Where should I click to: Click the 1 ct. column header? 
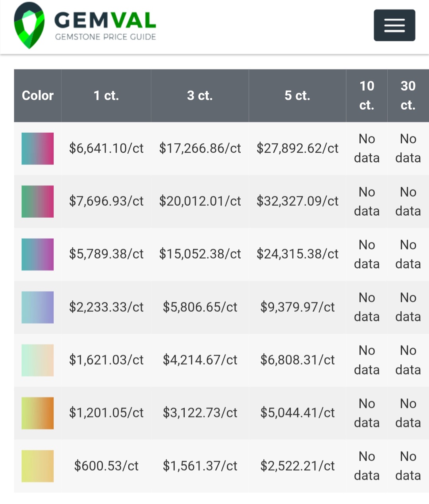pos(106,96)
